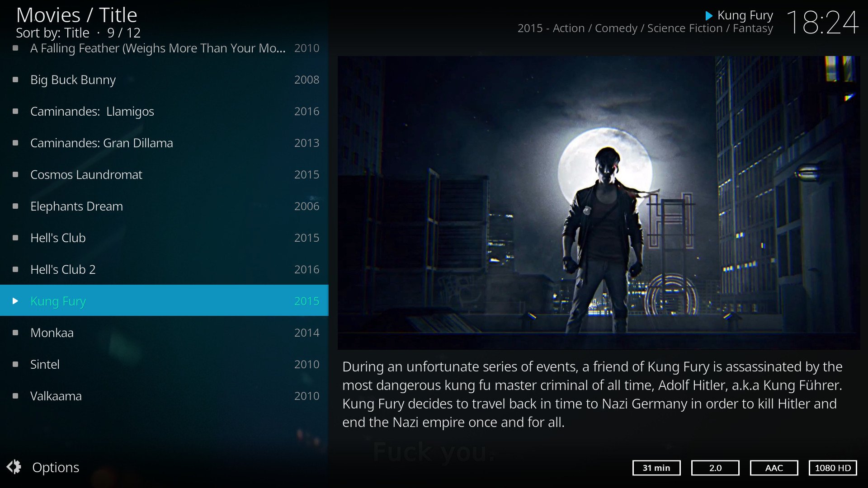The image size is (868, 488).
Task: Select the highlighted Kung Fury row
Action: click(164, 300)
